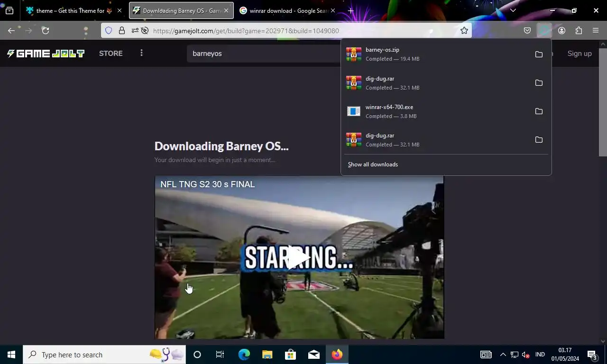Show winrar-x64-700.exe in its folder
Image resolution: width=607 pixels, height=364 pixels.
[x=539, y=111]
